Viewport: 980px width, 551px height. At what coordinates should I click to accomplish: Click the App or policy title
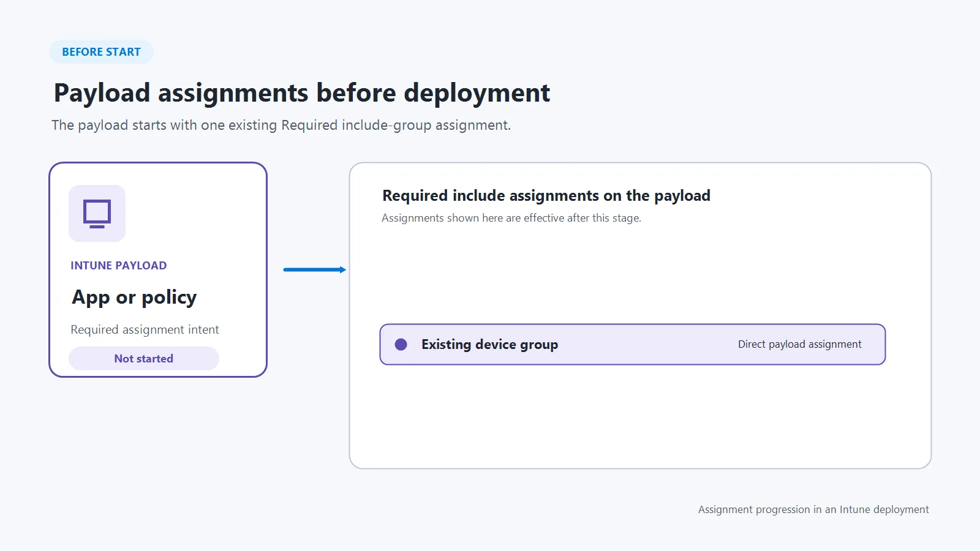(134, 298)
